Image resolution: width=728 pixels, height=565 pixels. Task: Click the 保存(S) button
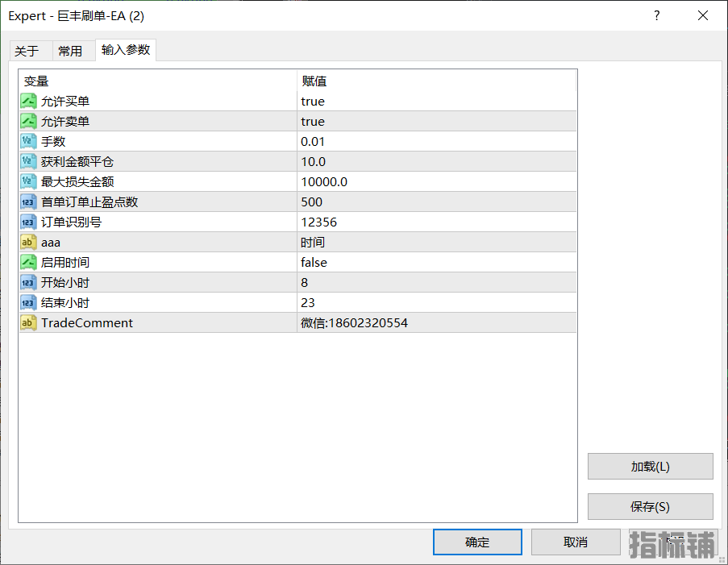click(x=650, y=506)
